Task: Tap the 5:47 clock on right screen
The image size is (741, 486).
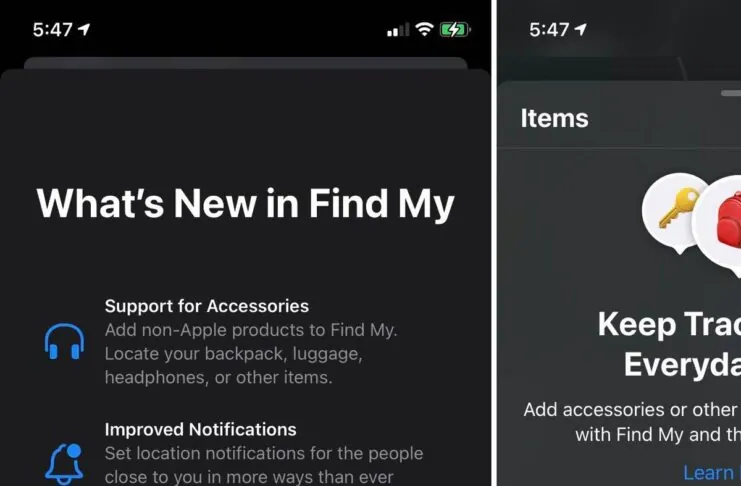Action: click(x=549, y=30)
